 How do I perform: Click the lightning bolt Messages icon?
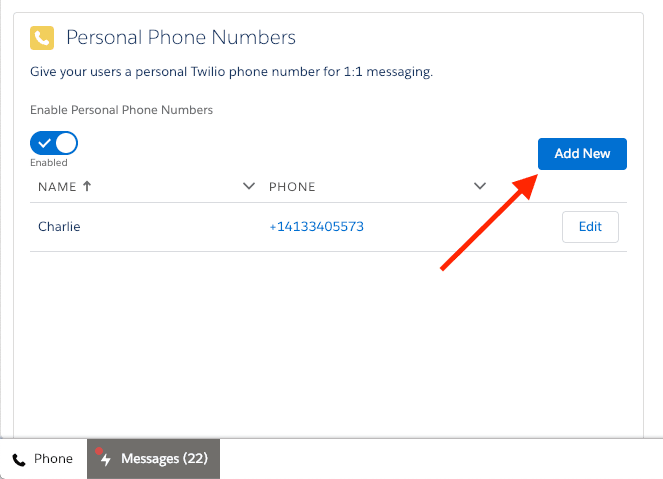coord(106,460)
